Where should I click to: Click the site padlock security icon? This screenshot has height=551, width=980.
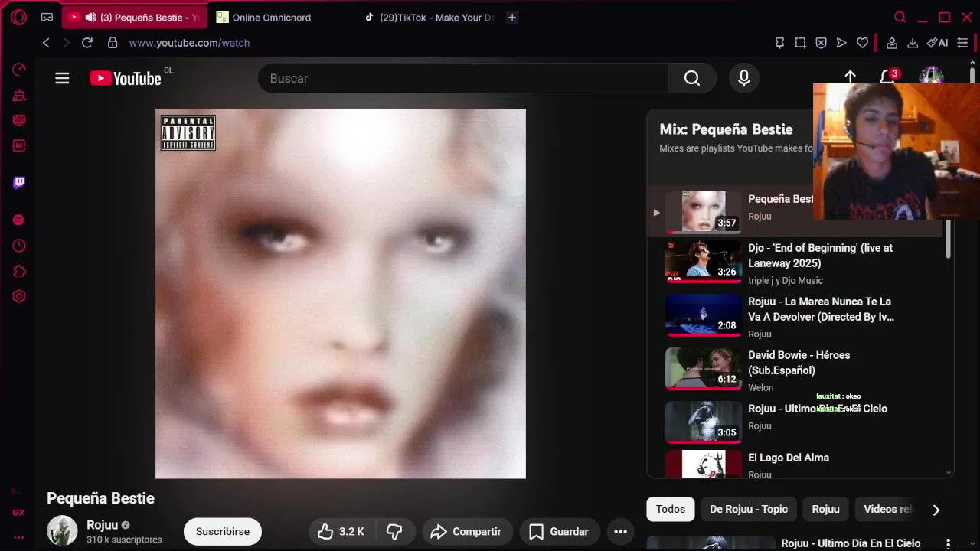(113, 43)
